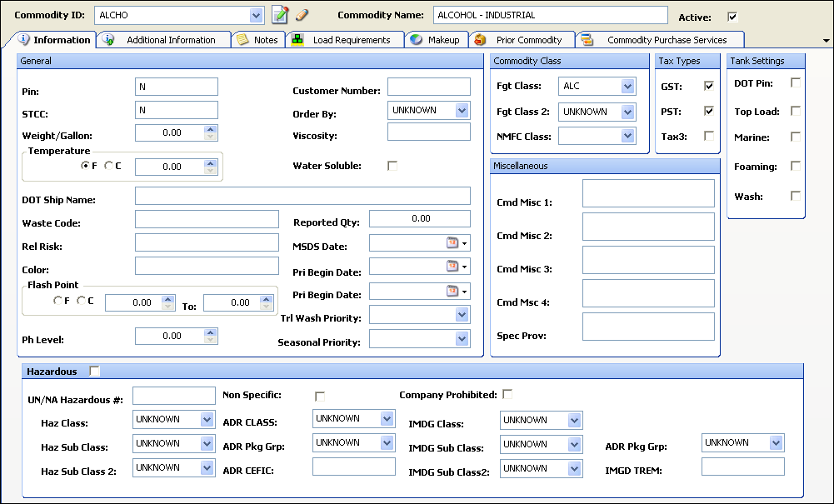This screenshot has width=834, height=504.
Task: Enable the Hazardous checkbox
Action: click(x=94, y=372)
